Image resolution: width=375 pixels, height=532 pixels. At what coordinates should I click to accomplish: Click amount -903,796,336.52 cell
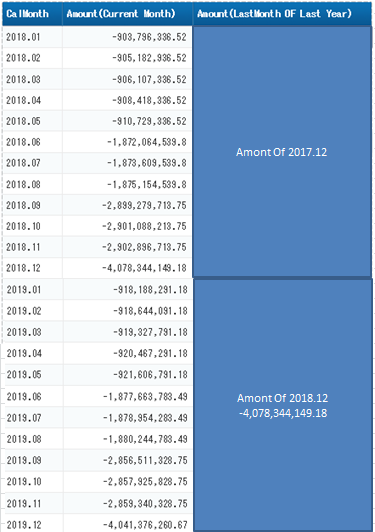pyautogui.click(x=127, y=37)
